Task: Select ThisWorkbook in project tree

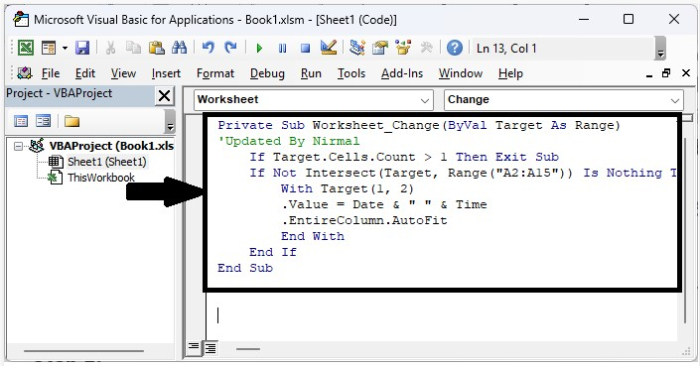Action: [101, 178]
